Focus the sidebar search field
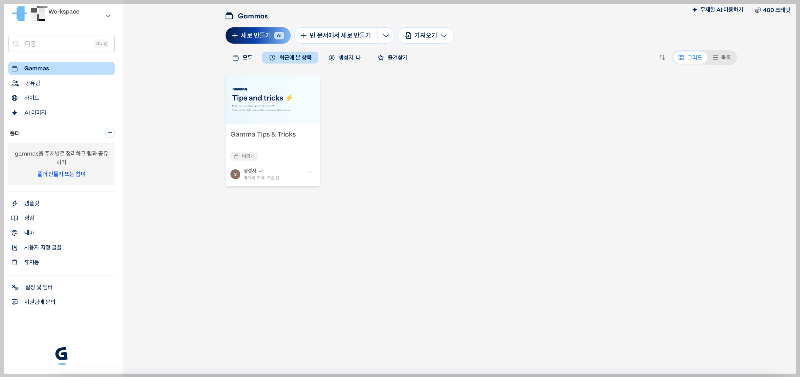The width and height of the screenshot is (800, 377). click(x=62, y=44)
